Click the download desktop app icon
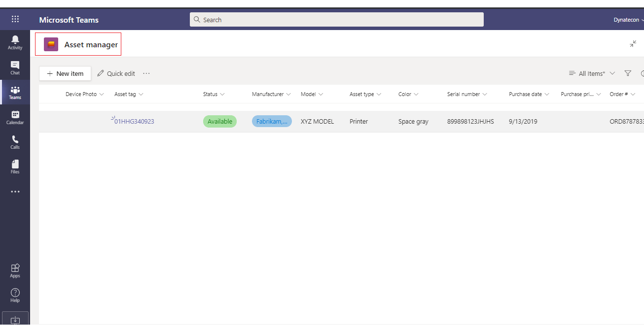This screenshot has height=331, width=644. click(15, 320)
